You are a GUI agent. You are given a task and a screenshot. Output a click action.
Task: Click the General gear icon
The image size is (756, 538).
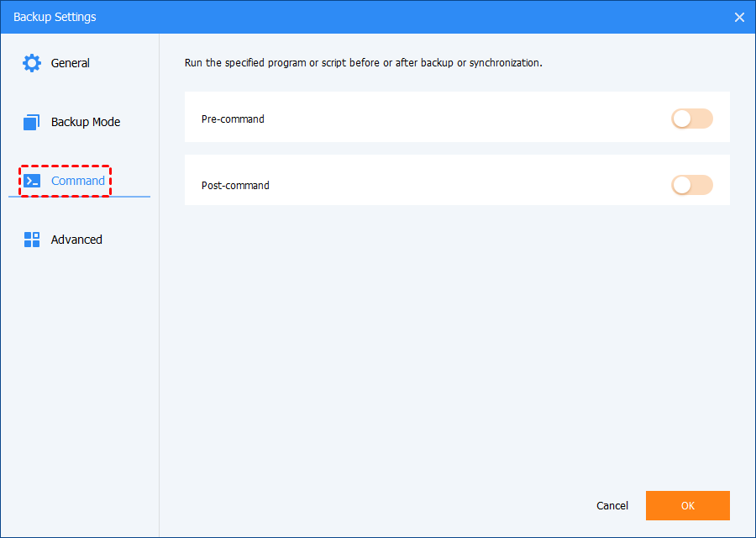point(32,63)
